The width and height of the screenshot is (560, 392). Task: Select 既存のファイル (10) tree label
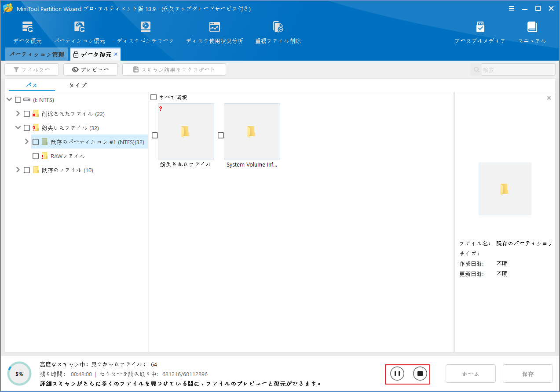[67, 170]
